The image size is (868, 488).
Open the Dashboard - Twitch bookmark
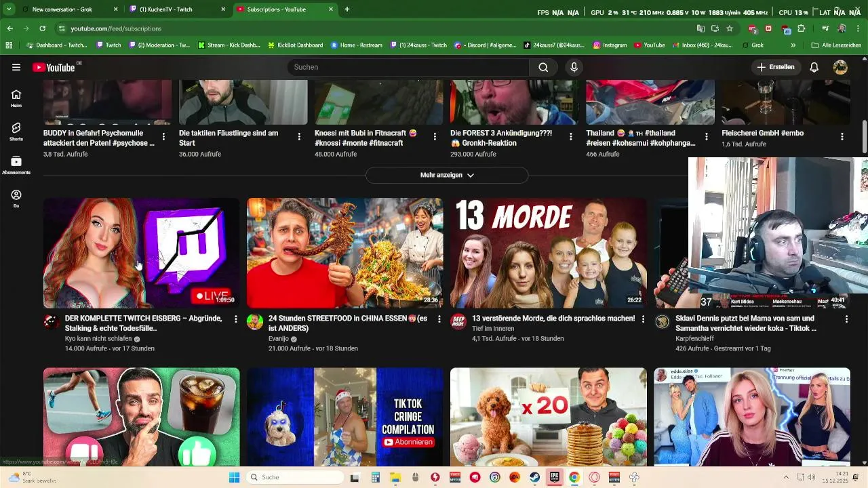57,45
